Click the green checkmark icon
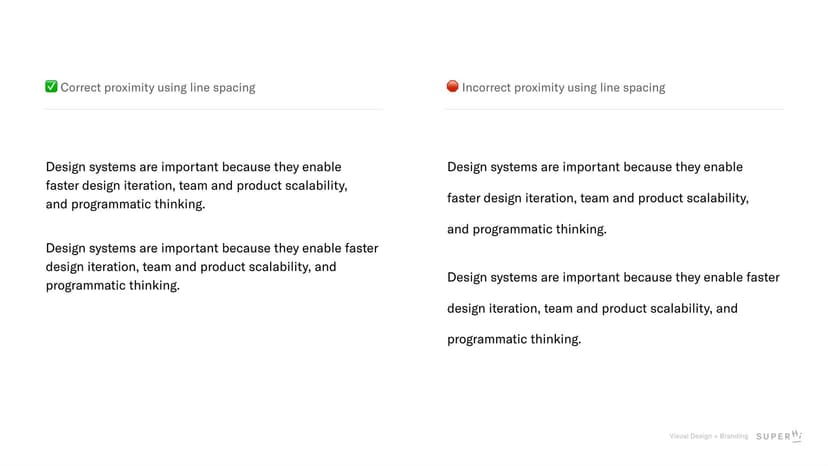This screenshot has width=828, height=466. (x=52, y=87)
